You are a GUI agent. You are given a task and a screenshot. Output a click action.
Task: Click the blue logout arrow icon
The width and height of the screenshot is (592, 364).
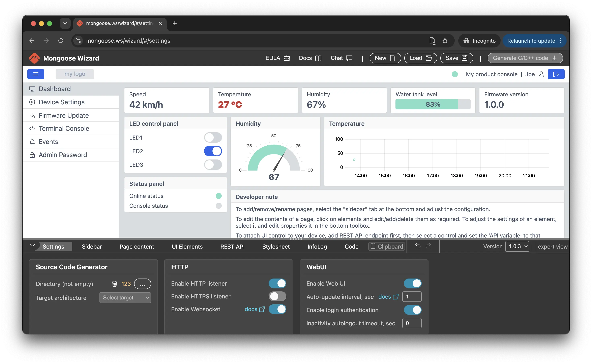click(x=556, y=74)
